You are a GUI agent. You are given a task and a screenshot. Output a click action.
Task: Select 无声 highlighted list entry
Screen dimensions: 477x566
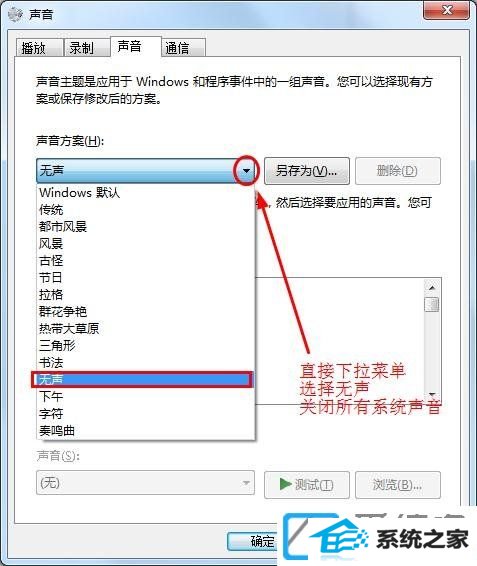[x=142, y=379]
